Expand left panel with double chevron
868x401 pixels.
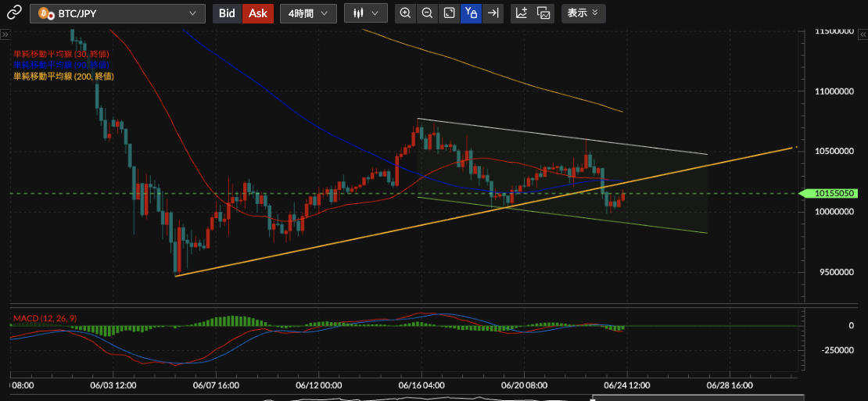[5, 35]
